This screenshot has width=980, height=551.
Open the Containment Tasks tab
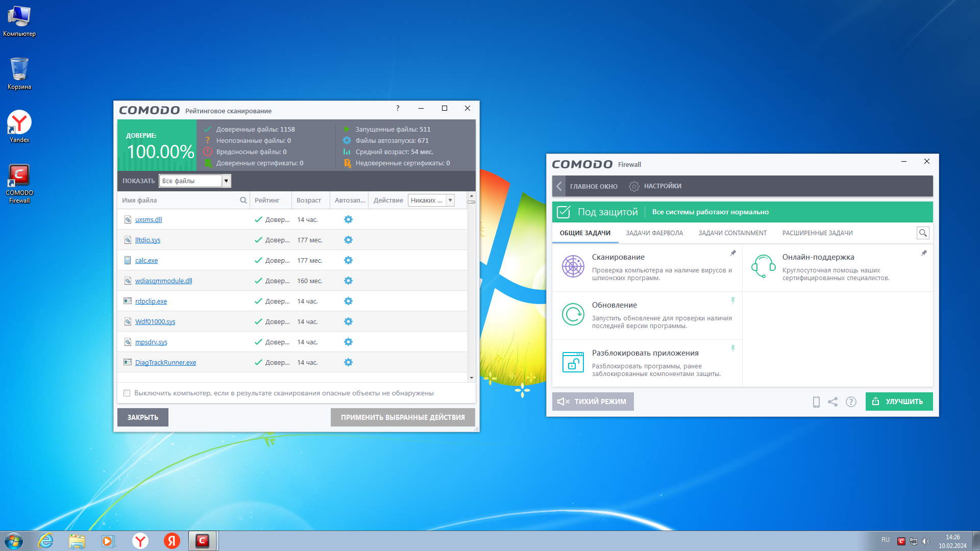point(732,233)
